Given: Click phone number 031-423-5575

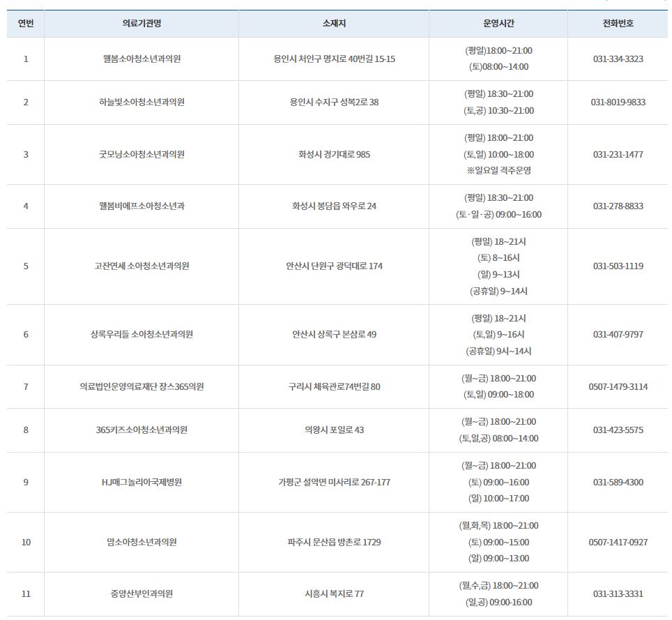Looking at the screenshot, I should [x=618, y=430].
